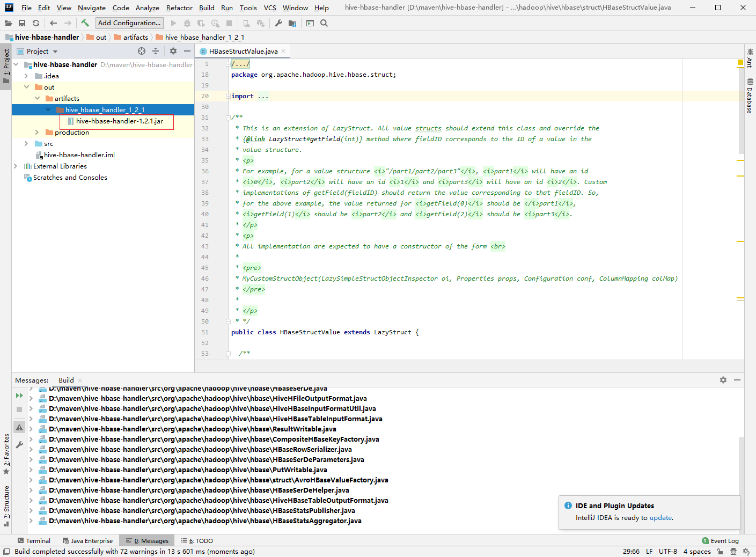Open the VCS menu
This screenshot has width=756, height=557.
270,8
